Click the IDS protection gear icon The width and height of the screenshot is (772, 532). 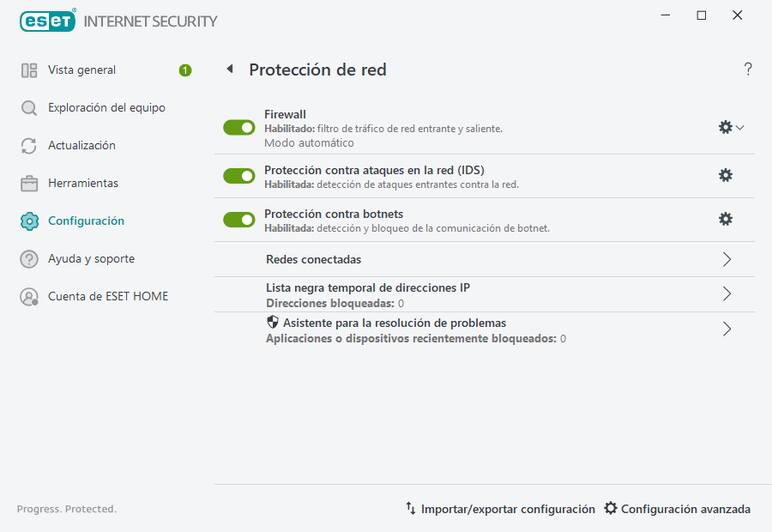pyautogui.click(x=726, y=175)
